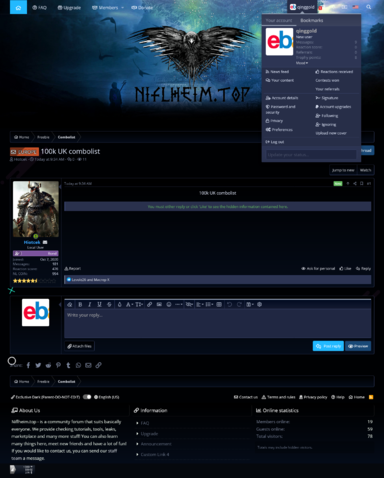Click the redo icon in the editor
This screenshot has height=478, width=384.
(239, 304)
